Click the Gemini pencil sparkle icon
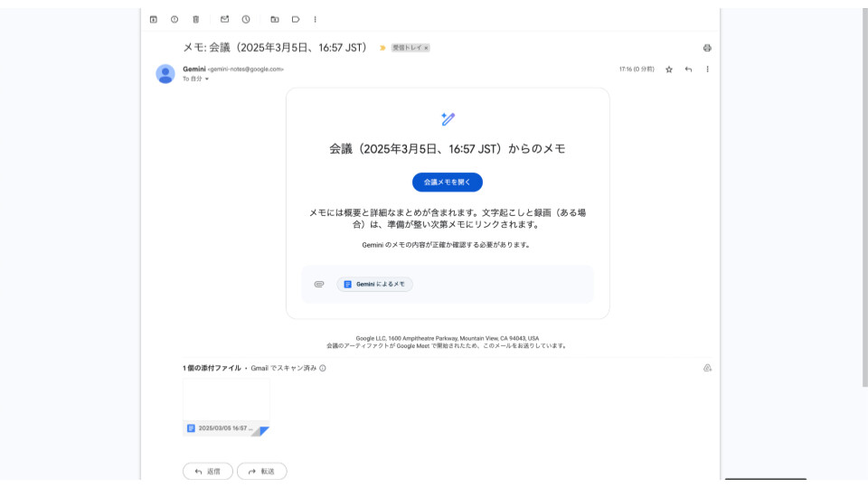 [x=448, y=119]
